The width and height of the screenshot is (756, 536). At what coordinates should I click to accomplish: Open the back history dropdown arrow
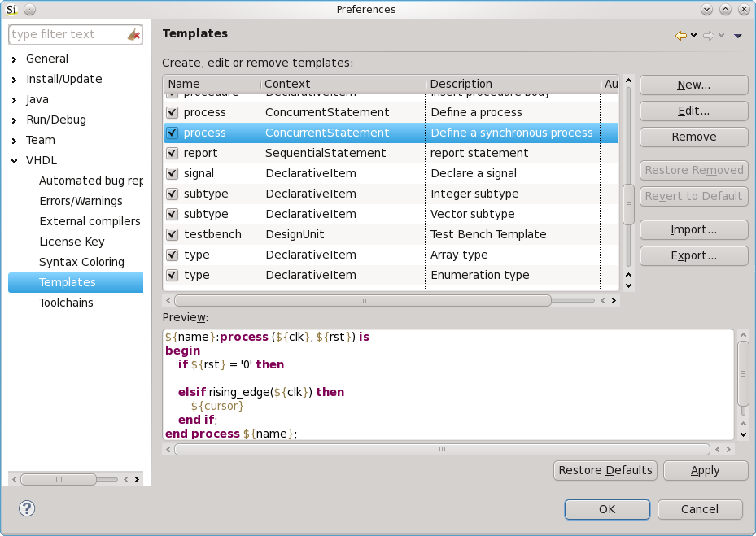(694, 36)
